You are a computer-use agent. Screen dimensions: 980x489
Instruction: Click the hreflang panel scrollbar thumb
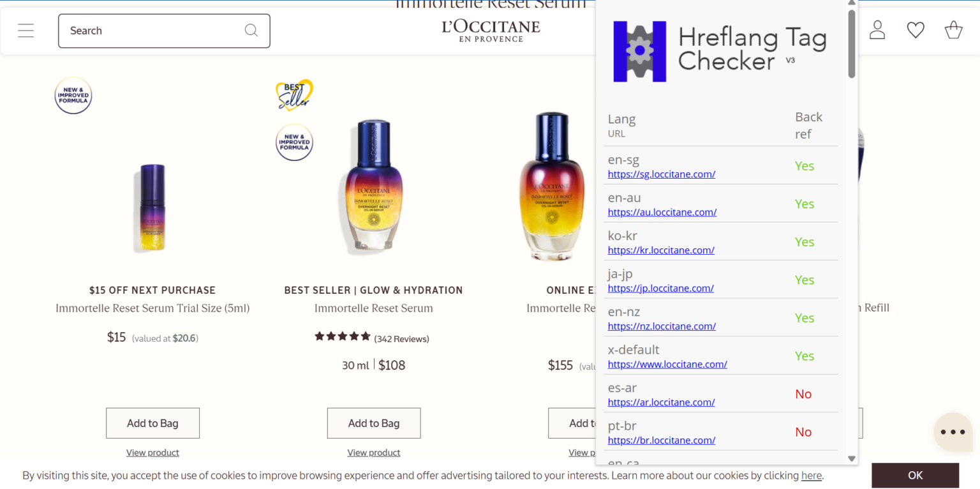[851, 44]
